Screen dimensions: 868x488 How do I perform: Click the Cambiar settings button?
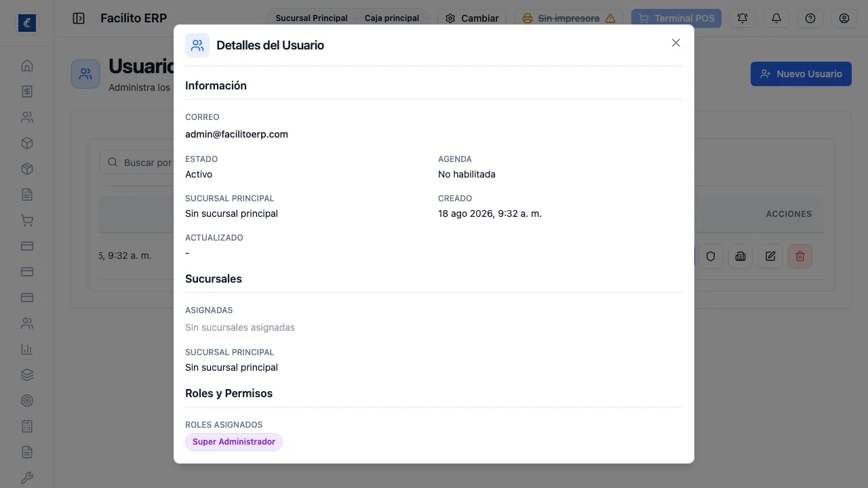pyautogui.click(x=471, y=18)
